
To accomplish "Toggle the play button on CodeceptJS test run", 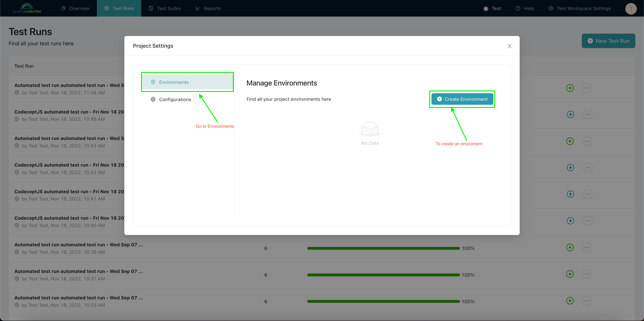I will point(571,114).
